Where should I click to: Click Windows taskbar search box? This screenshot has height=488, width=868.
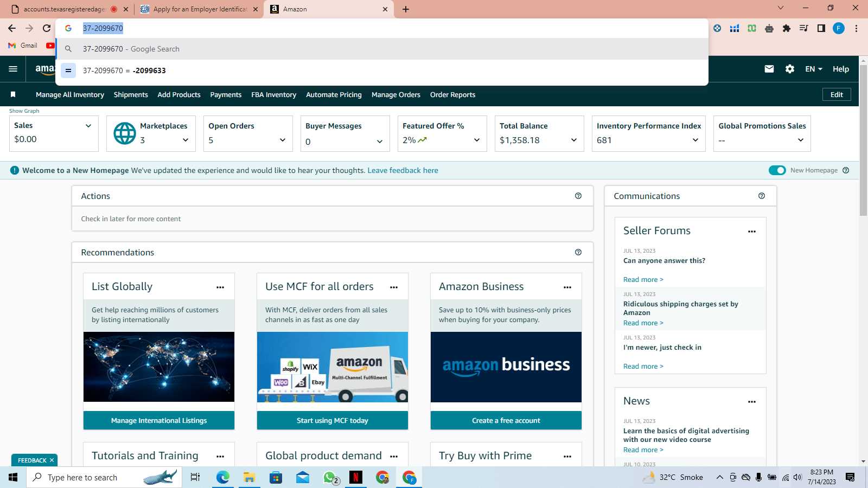tap(103, 477)
